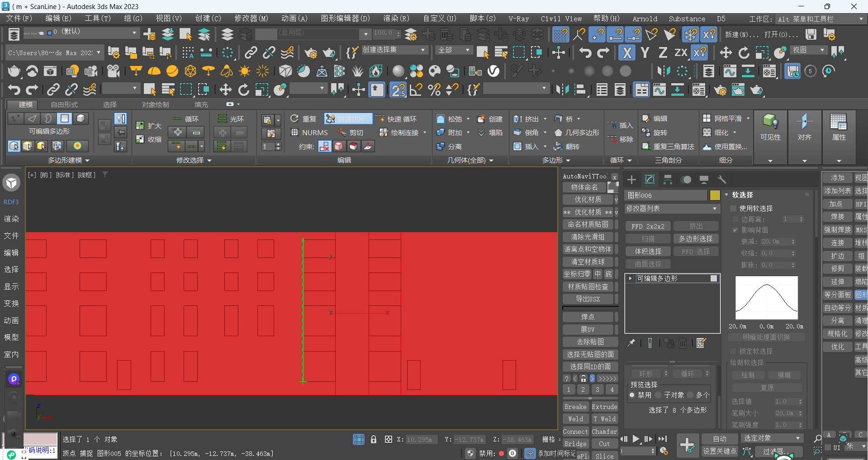Screen dimensions: 868x460
Task: Open the 全部 selection filter dropdown
Action: [x=454, y=50]
